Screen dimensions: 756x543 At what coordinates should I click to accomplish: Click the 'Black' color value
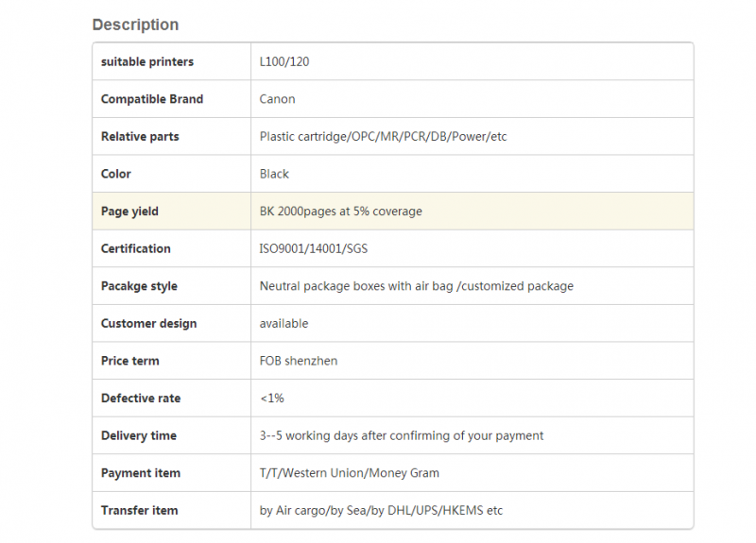(274, 174)
